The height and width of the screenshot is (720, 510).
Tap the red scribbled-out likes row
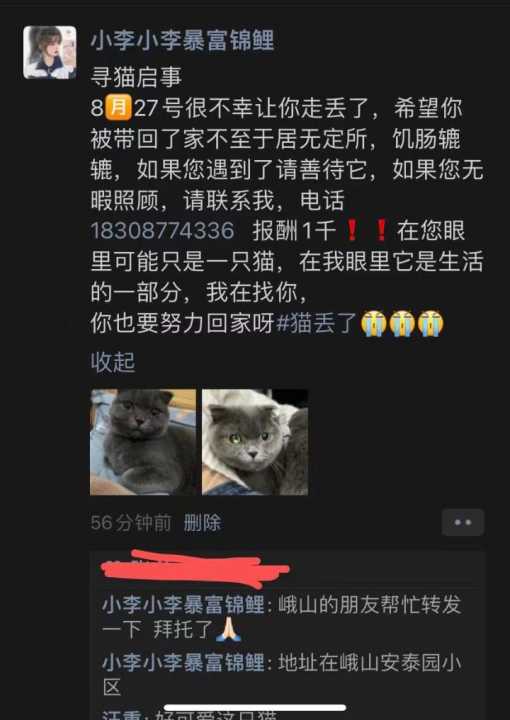(x=195, y=570)
